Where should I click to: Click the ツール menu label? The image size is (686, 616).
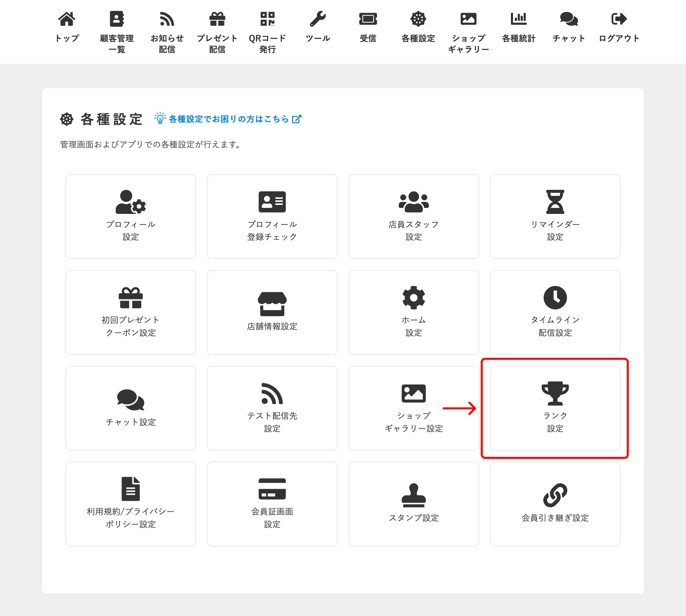click(x=318, y=38)
